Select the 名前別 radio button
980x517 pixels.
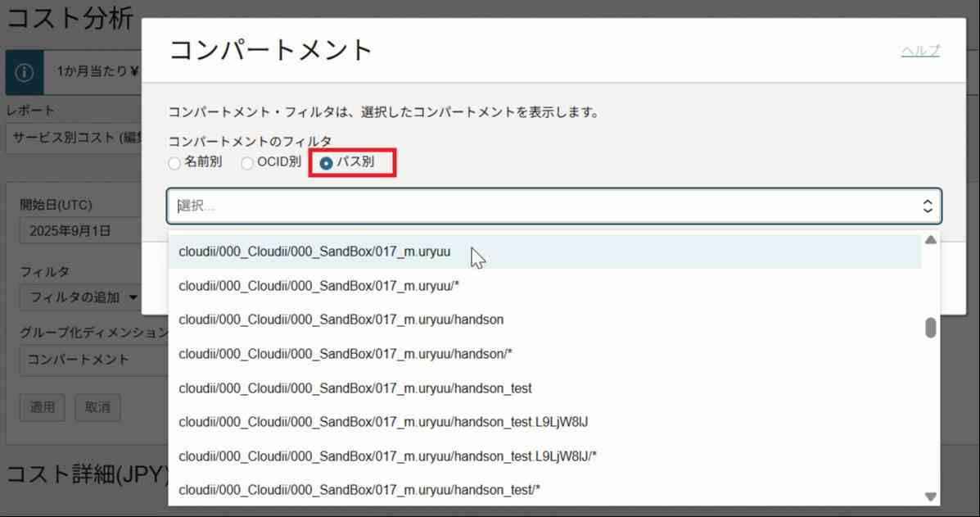pos(174,163)
